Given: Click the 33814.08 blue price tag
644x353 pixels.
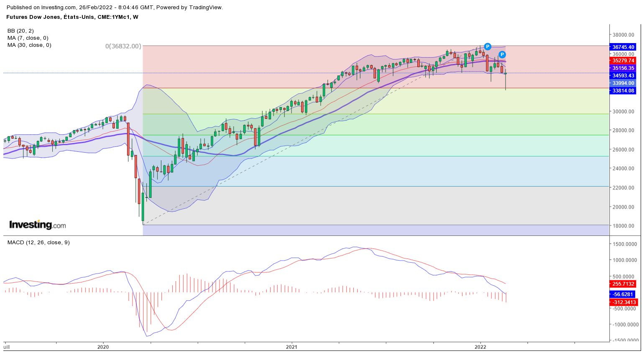Looking at the screenshot, I should [623, 91].
